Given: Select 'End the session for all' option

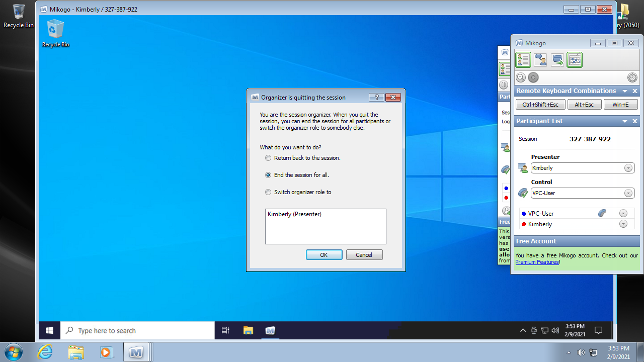Looking at the screenshot, I should [x=268, y=175].
